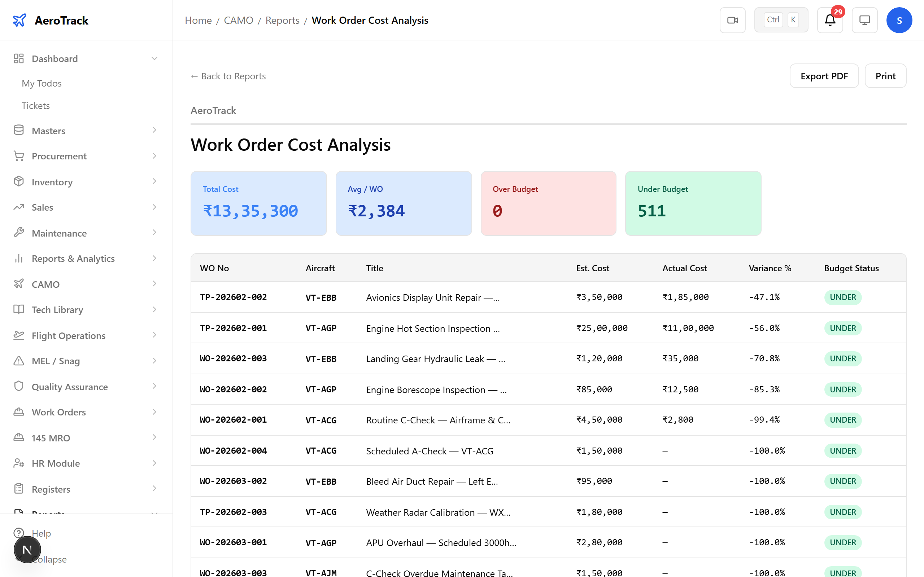Collapse the Dashboard section chevron
The image size is (924, 577).
pyautogui.click(x=154, y=58)
